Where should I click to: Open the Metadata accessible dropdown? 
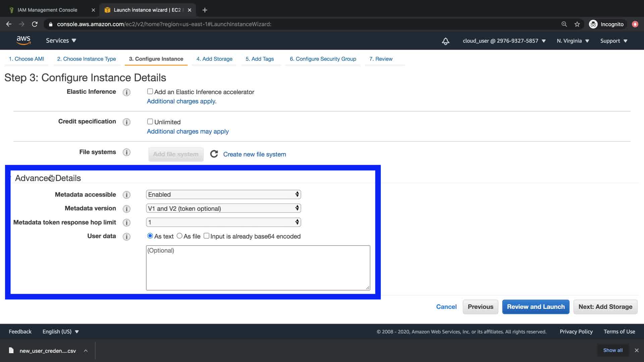[223, 194]
